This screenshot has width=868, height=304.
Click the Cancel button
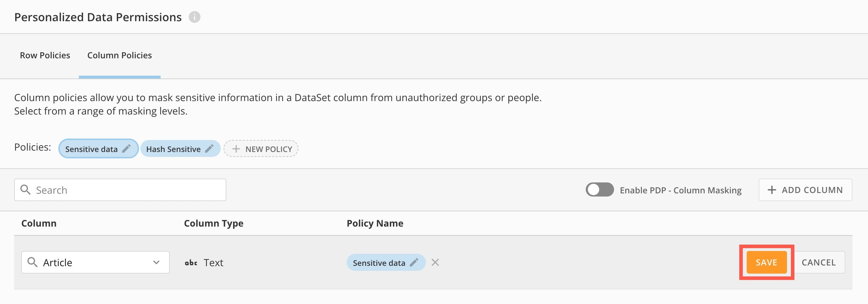[818, 262]
